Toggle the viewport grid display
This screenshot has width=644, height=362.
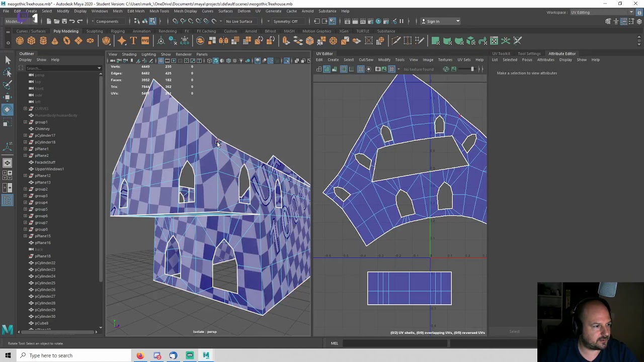(x=161, y=61)
